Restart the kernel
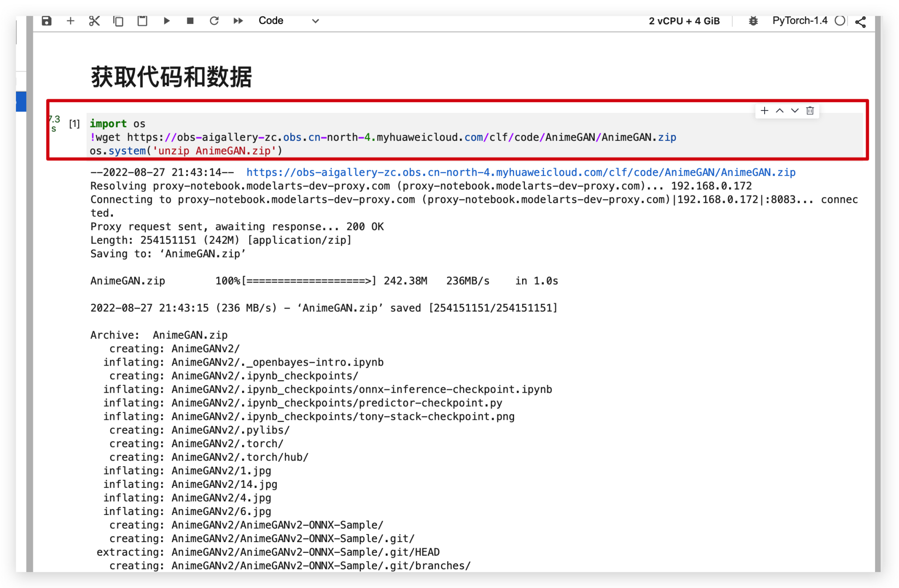Image resolution: width=899 pixels, height=588 pixels. 214,21
